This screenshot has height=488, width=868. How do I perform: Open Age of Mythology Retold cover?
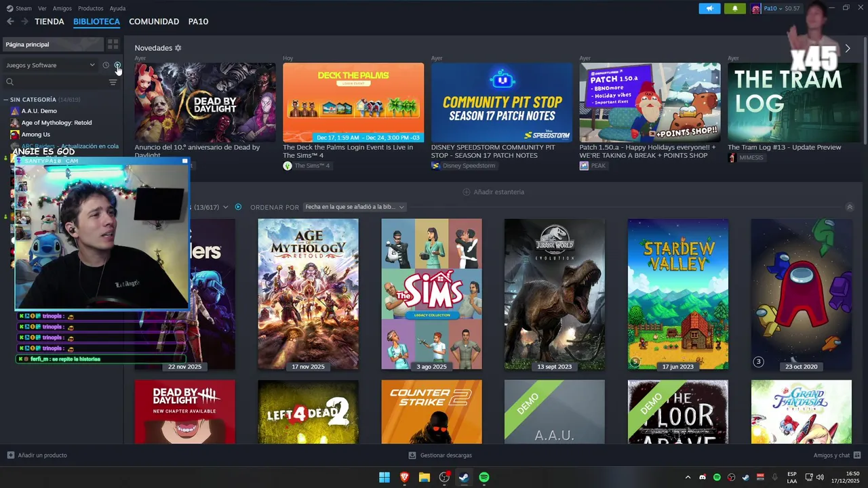pyautogui.click(x=308, y=294)
